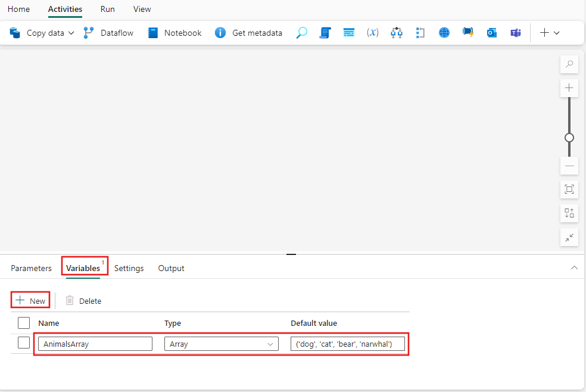Open the Run menu

click(107, 9)
